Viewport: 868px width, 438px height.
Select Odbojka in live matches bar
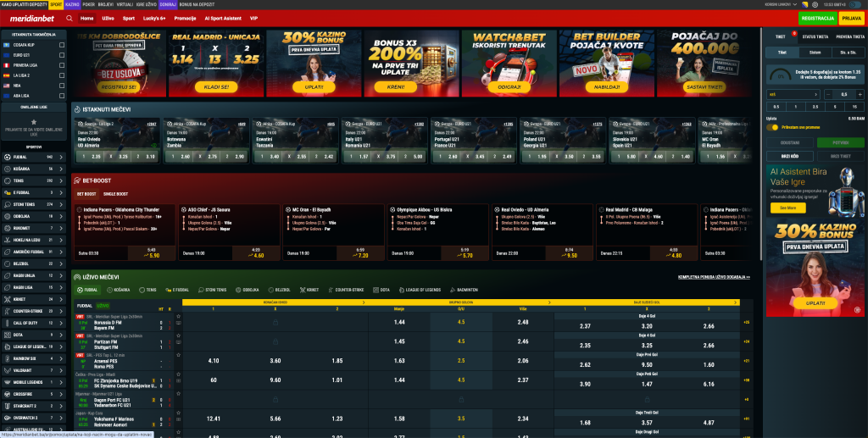pos(247,290)
